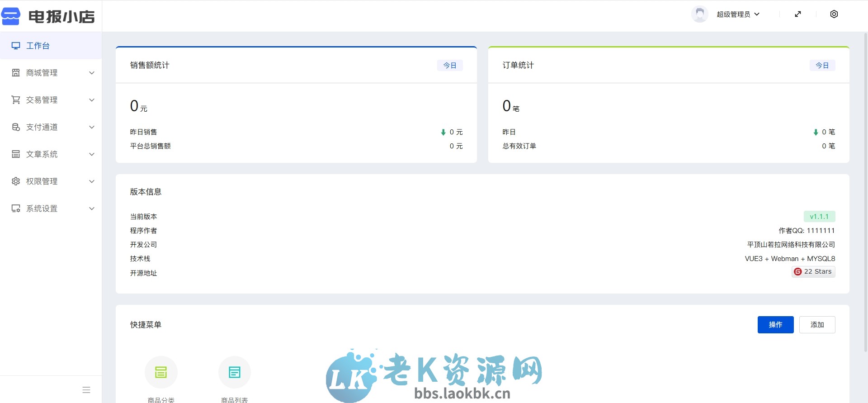
Task: Click the 技术栈 label
Action: coord(140,259)
